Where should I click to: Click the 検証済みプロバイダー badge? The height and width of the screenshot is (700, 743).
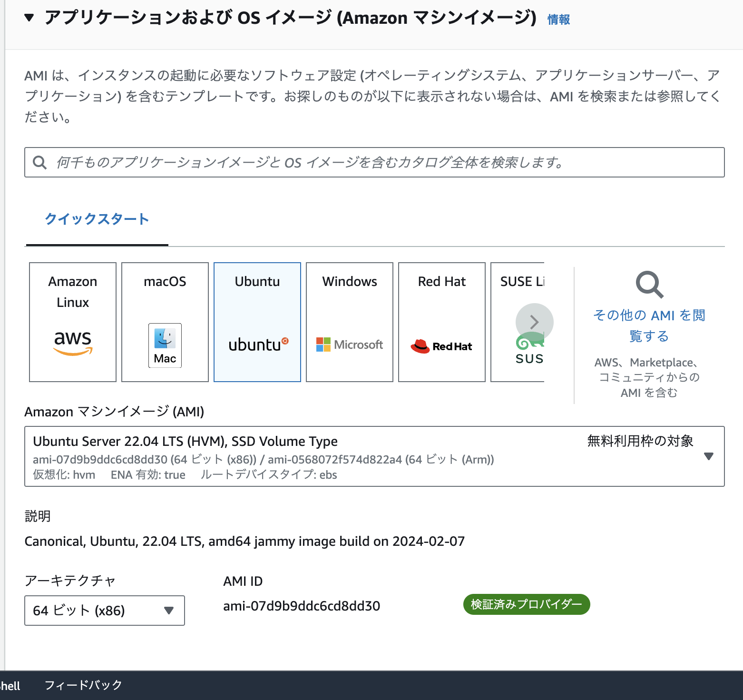(527, 604)
